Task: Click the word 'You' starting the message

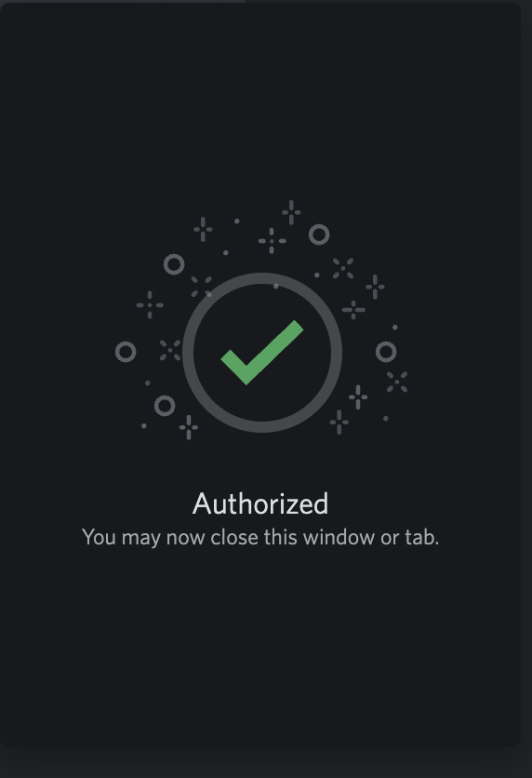Action: pyautogui.click(x=99, y=538)
